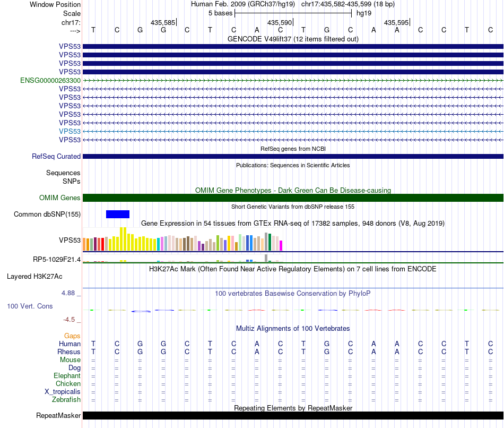Open the RP5-1029F21.4 expression label
Image resolution: width=504 pixels, height=428 pixels.
point(57,259)
